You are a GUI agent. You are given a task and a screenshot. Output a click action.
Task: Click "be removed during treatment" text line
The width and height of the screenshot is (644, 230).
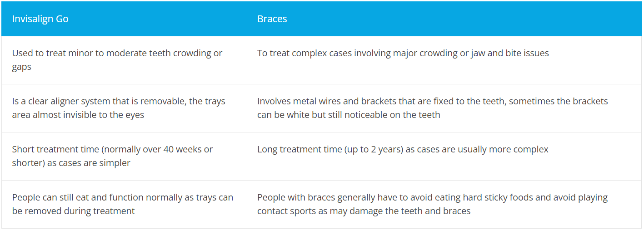(x=74, y=211)
